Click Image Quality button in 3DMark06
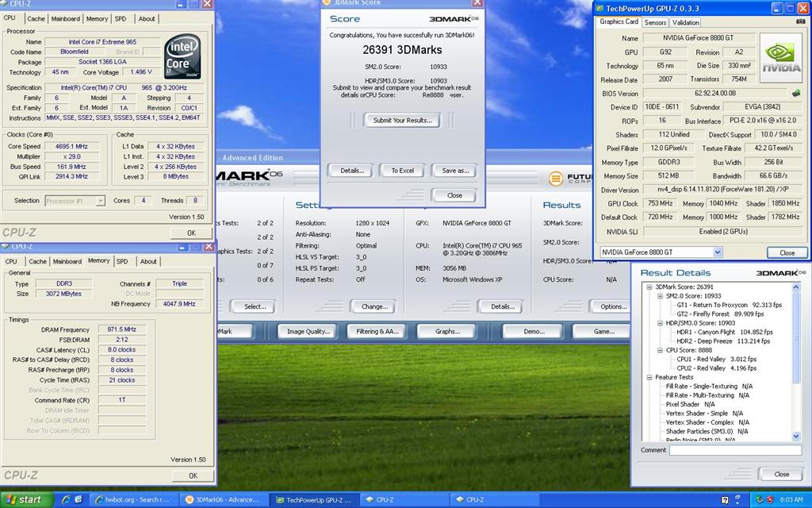Viewport: 812px width, 508px height. tap(308, 332)
